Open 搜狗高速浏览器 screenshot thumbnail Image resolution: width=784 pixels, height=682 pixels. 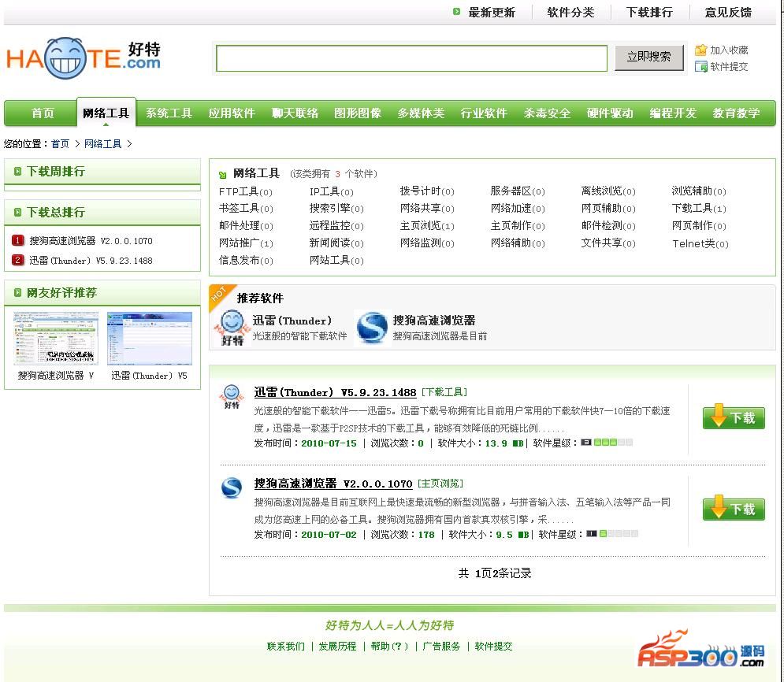pos(55,339)
